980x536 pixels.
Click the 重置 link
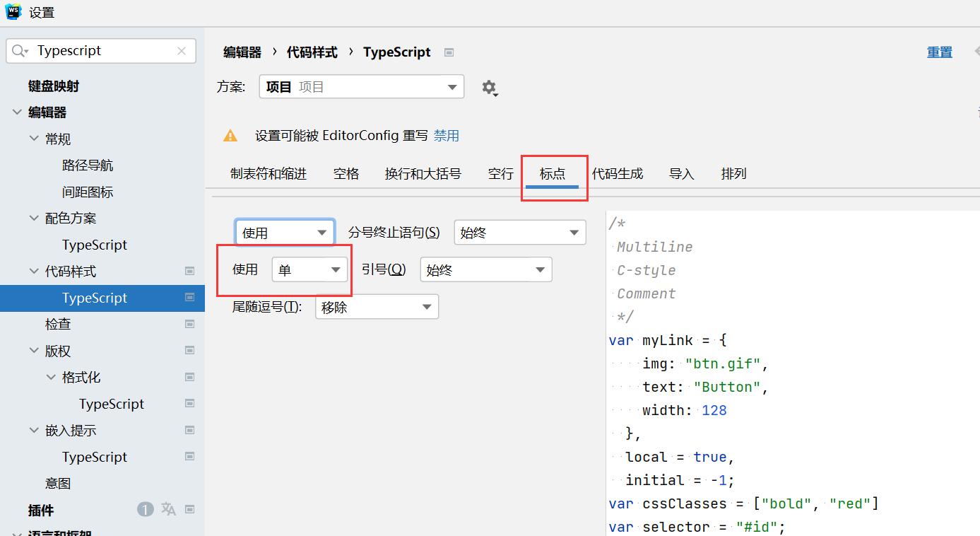(940, 52)
